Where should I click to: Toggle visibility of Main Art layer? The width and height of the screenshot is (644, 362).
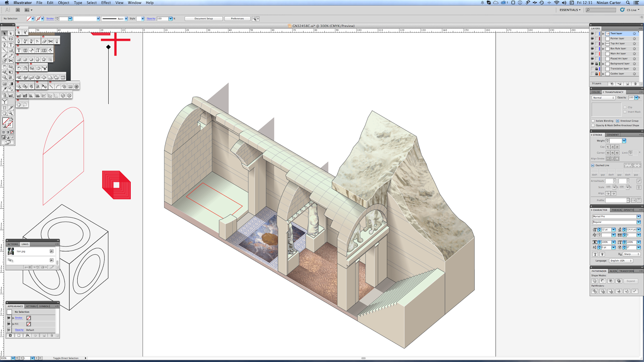click(592, 53)
